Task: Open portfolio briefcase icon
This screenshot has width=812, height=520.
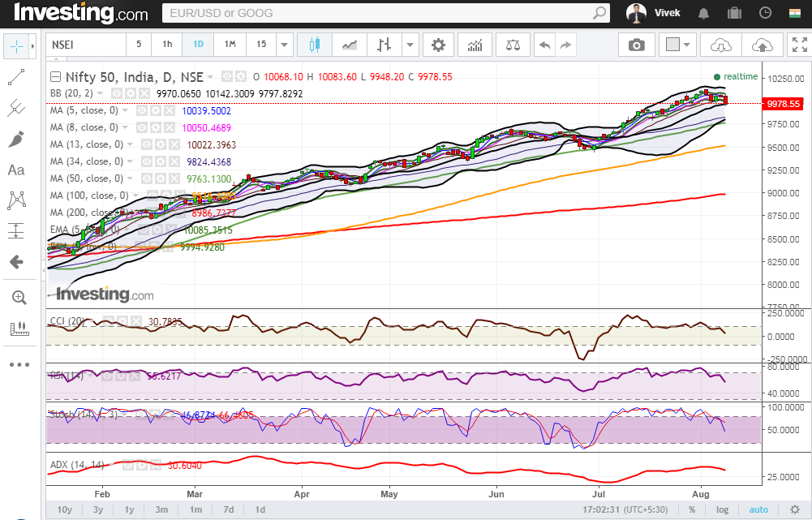Action: [x=734, y=13]
